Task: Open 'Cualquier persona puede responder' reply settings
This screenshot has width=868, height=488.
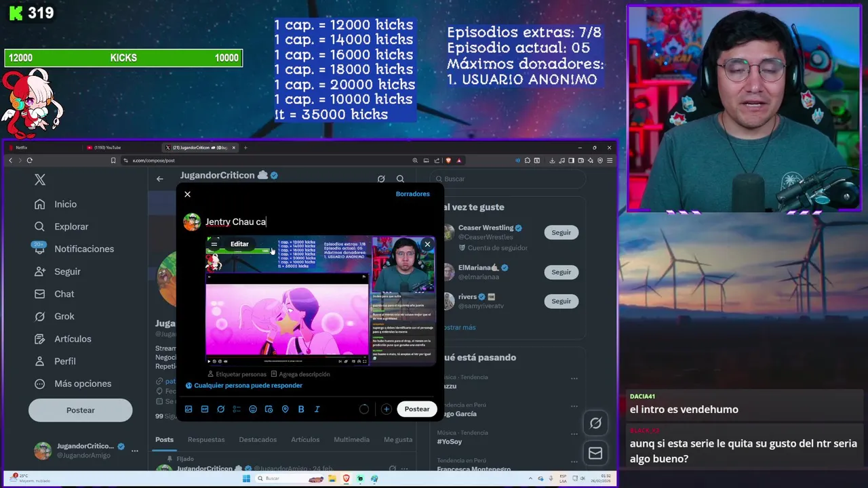Action: (x=244, y=386)
